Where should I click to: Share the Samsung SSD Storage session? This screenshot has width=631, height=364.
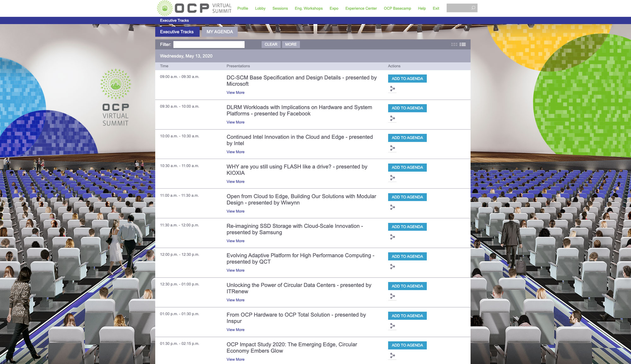(x=392, y=237)
